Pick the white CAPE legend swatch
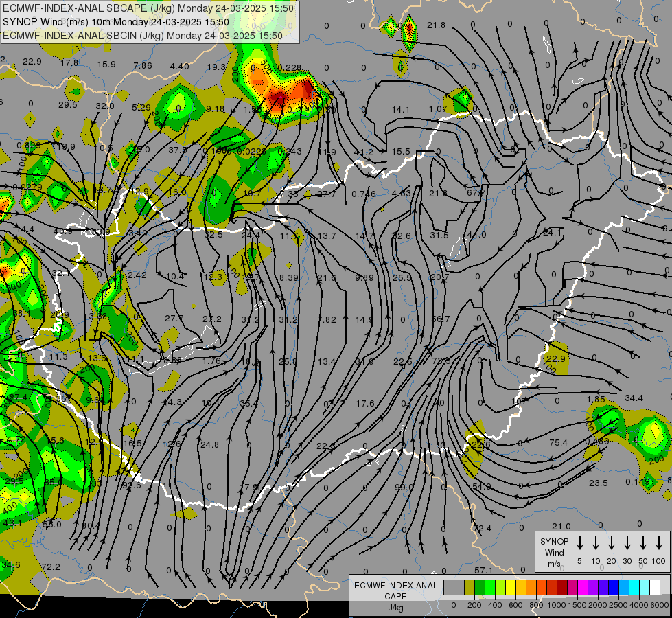 pyautogui.click(x=654, y=587)
